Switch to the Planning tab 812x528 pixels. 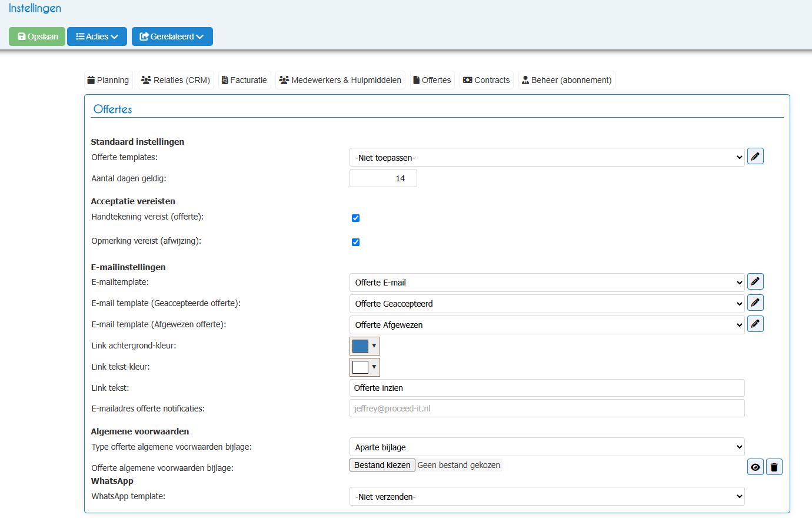[x=108, y=80]
